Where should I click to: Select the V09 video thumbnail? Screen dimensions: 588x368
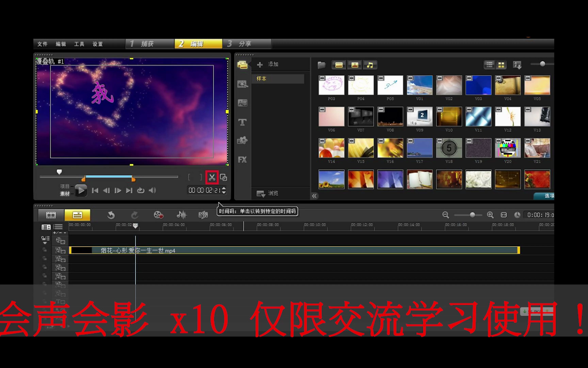point(419,117)
